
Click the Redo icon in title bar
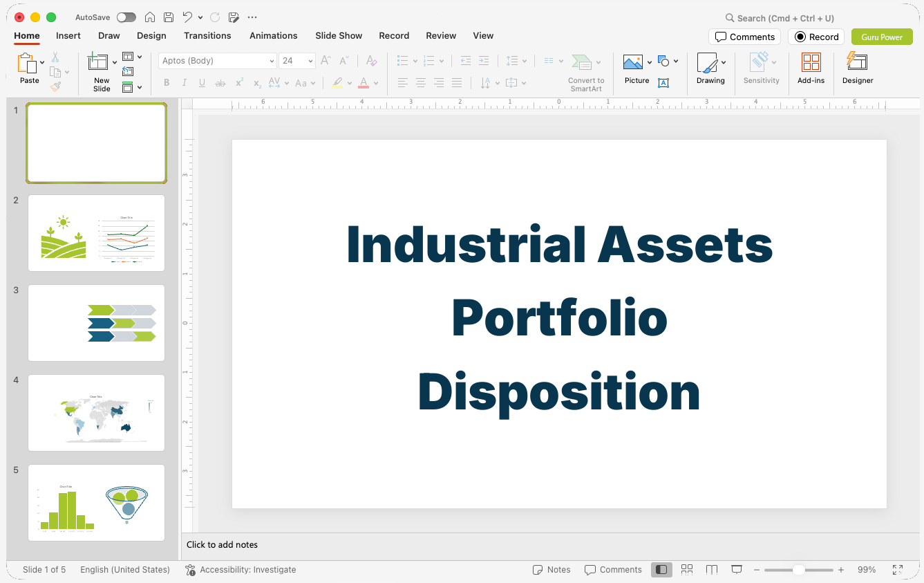tap(215, 17)
